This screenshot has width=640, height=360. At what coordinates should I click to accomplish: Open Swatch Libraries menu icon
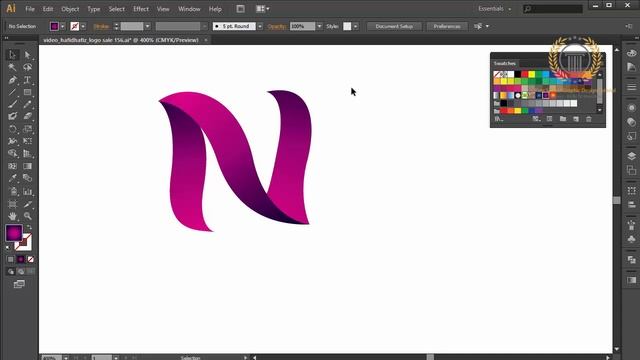coord(499,119)
